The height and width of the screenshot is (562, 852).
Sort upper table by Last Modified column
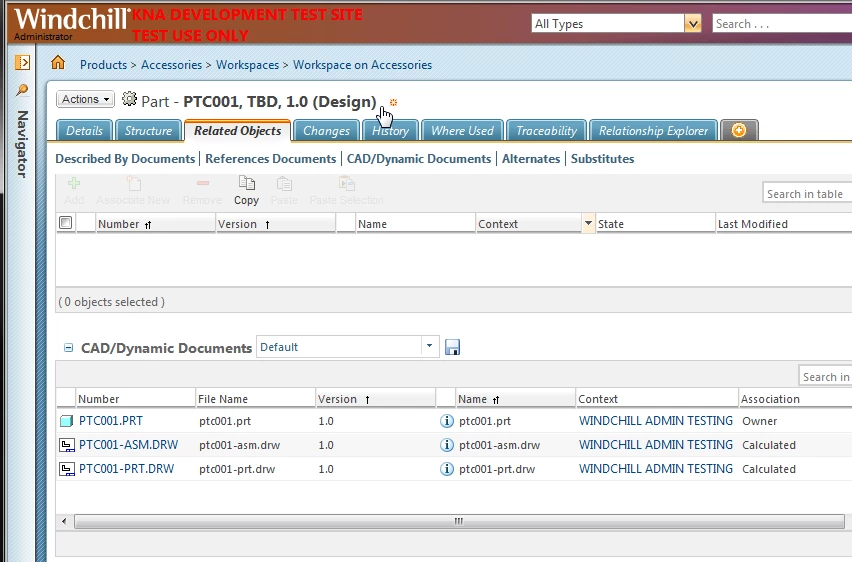[753, 224]
